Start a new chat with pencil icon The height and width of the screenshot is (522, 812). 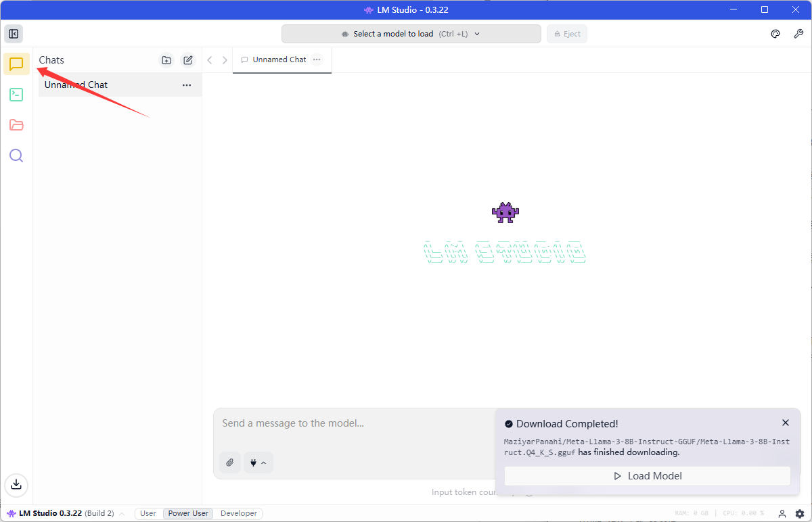click(188, 60)
